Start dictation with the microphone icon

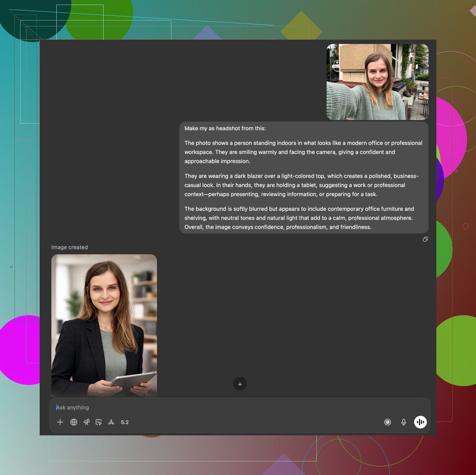coord(403,422)
